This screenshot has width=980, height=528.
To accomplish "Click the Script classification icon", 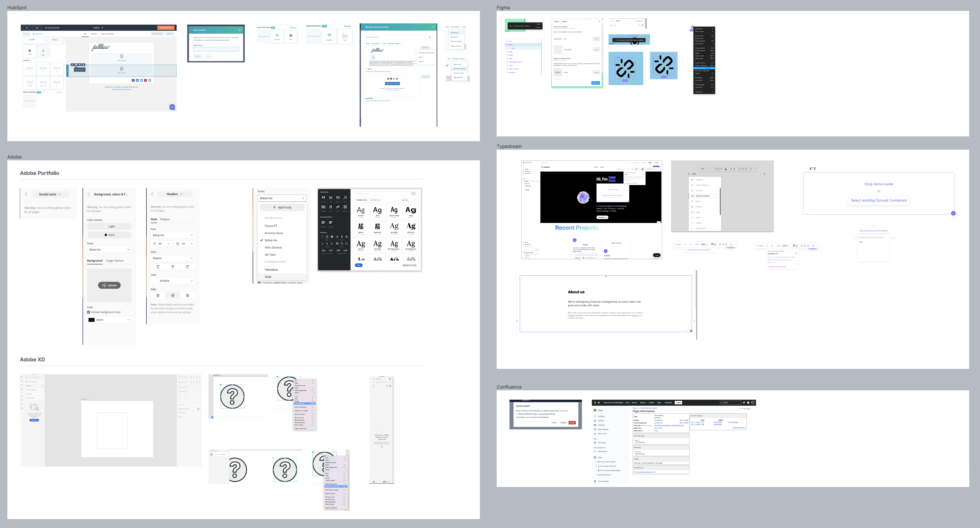I will click(x=345, y=198).
